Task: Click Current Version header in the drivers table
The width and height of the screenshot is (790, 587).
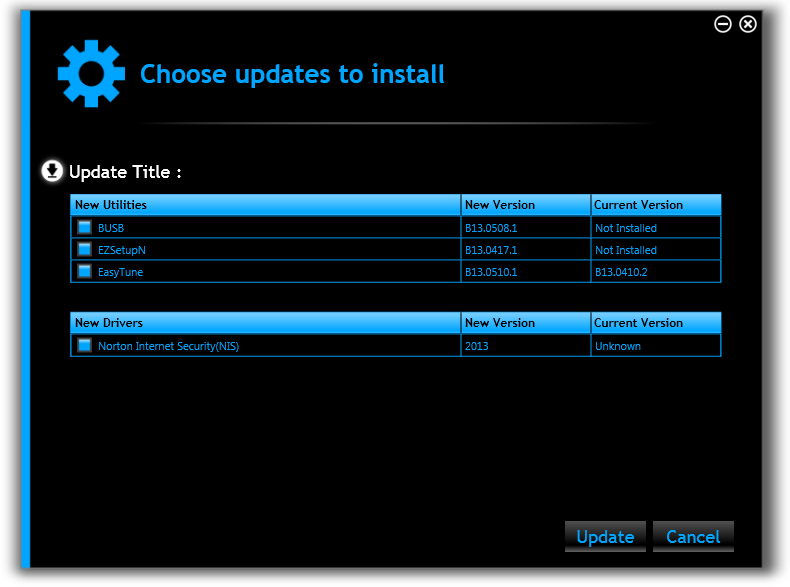Action: tap(656, 323)
